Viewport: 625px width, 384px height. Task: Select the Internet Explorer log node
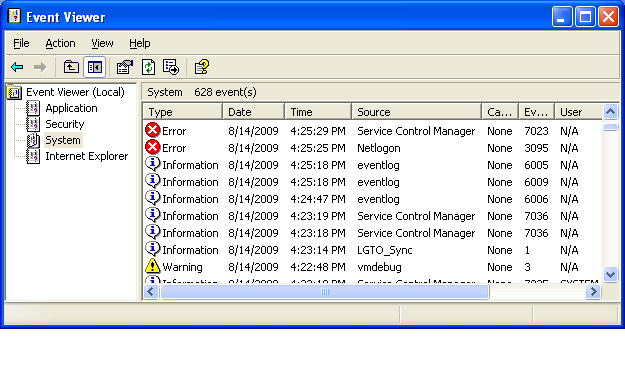tap(86, 156)
